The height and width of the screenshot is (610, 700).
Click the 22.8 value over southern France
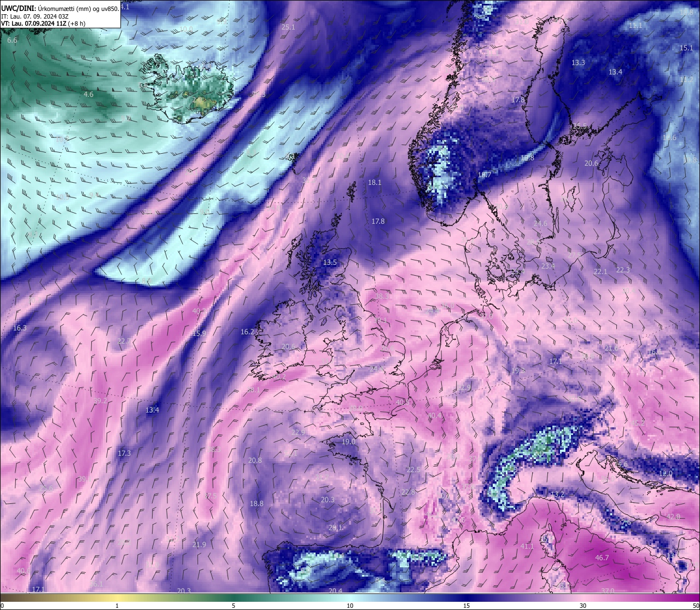pyautogui.click(x=408, y=492)
